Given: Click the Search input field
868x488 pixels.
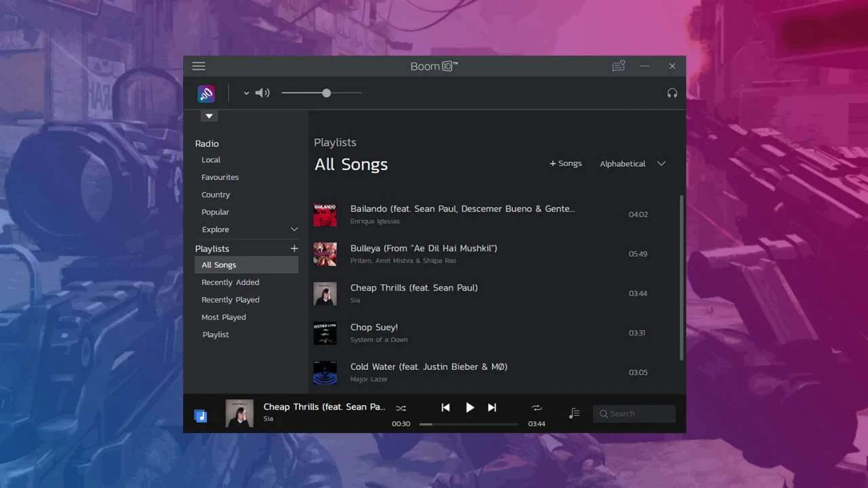Looking at the screenshot, I should point(634,414).
